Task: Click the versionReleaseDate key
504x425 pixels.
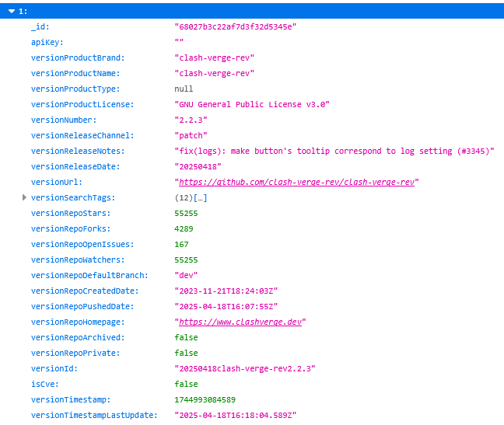Action: (x=75, y=166)
